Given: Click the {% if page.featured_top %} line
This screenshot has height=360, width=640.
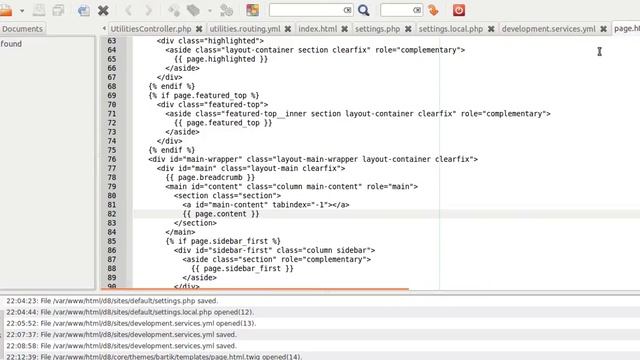Looking at the screenshot, I should 204,96.
